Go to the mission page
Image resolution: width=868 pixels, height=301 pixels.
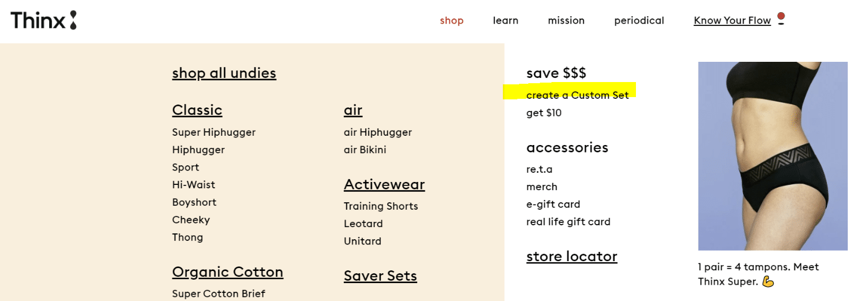click(566, 21)
